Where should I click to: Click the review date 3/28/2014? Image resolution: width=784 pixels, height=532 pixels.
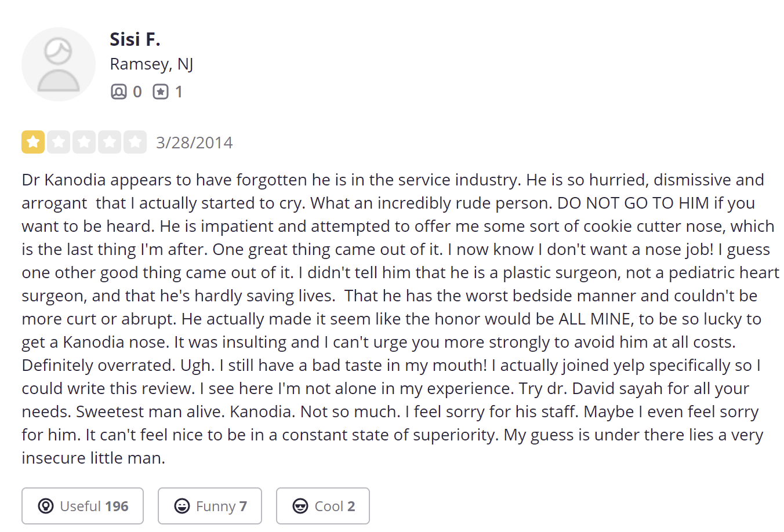[194, 143]
